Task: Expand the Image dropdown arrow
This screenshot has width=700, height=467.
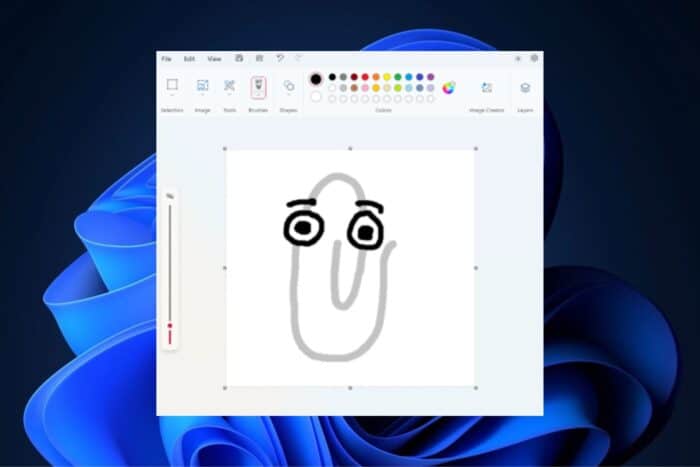Action: [x=203, y=95]
